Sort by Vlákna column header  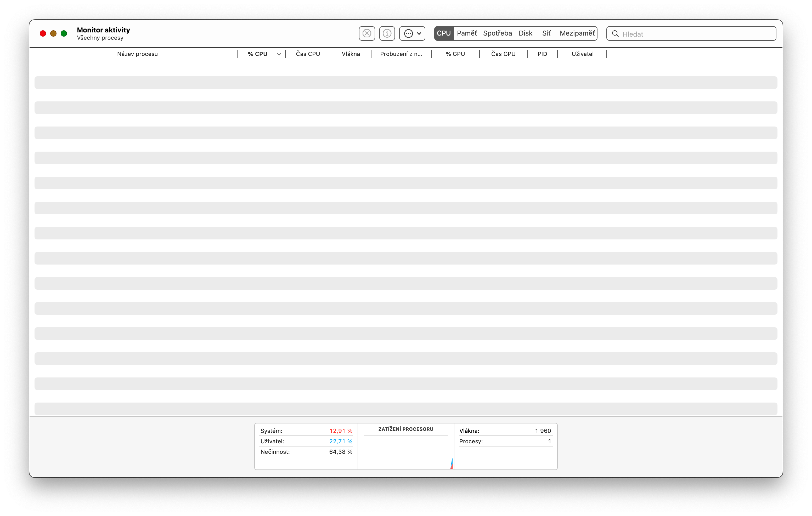point(351,54)
